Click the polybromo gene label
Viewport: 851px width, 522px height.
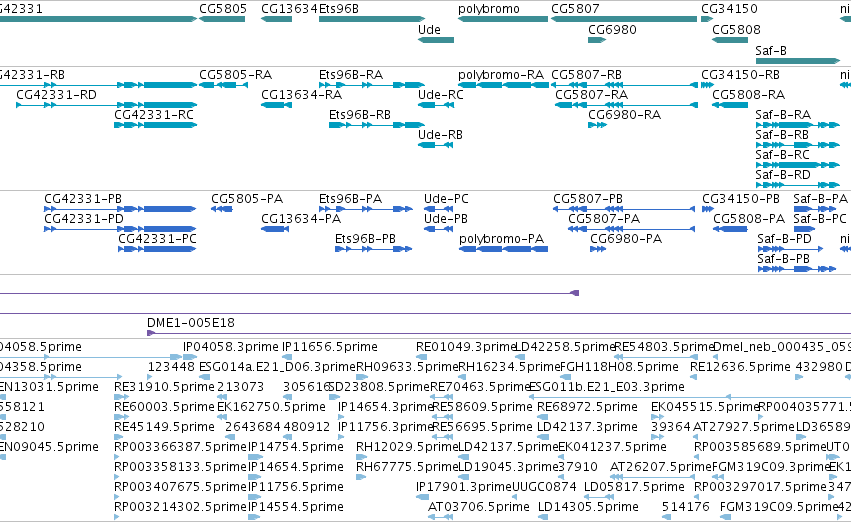pyautogui.click(x=488, y=9)
